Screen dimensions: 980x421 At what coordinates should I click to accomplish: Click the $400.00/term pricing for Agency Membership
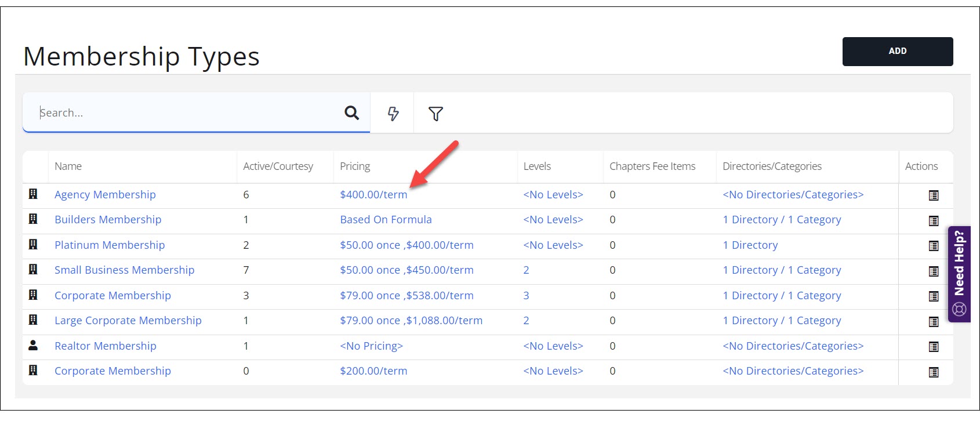click(373, 195)
